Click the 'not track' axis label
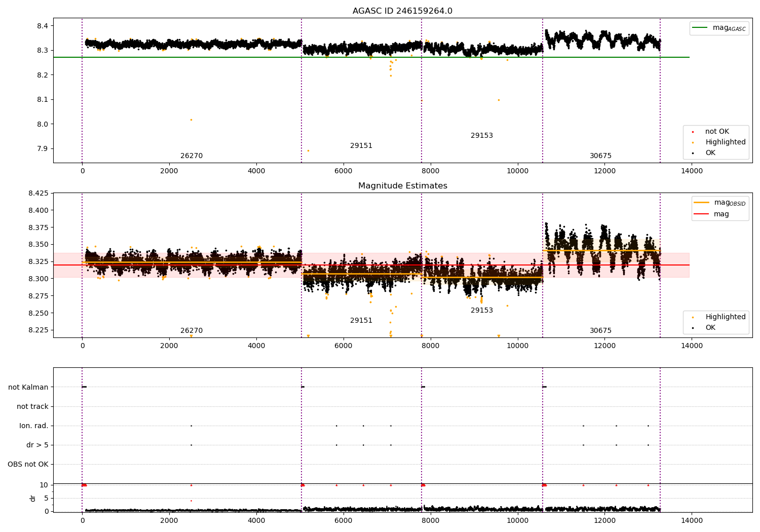760x532 pixels. click(x=32, y=406)
